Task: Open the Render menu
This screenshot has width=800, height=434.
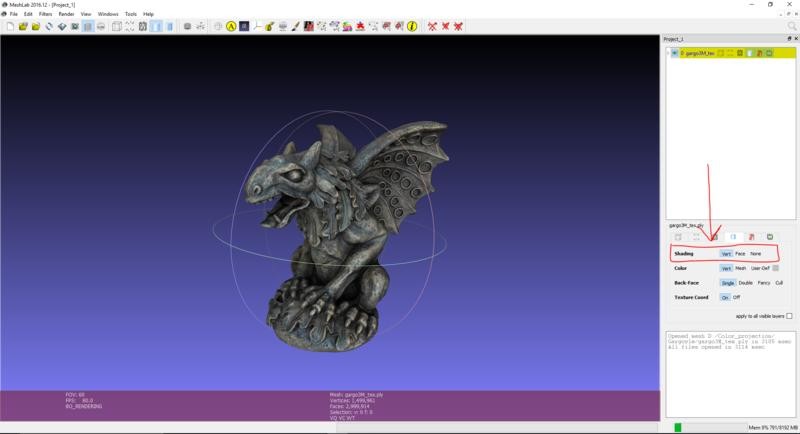Action: pyautogui.click(x=66, y=14)
